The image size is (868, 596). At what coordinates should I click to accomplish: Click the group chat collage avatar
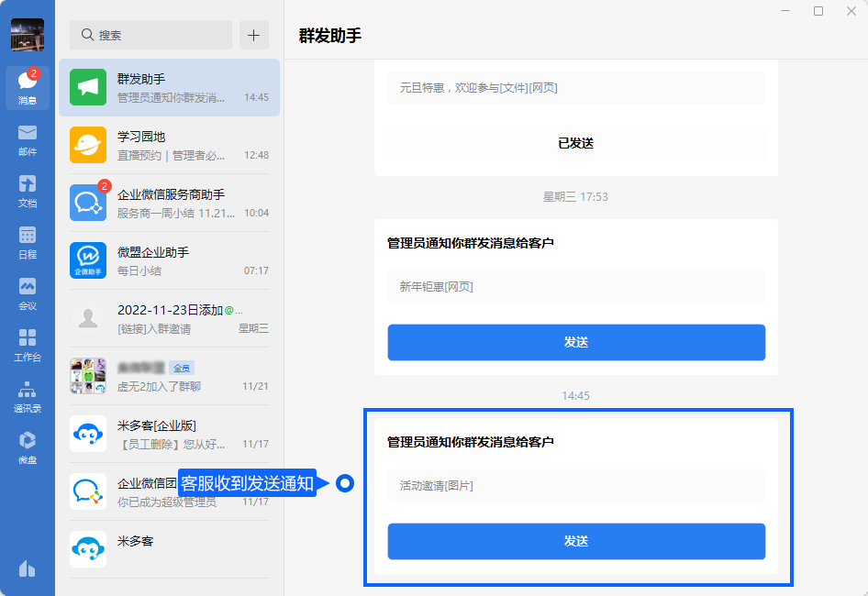pos(88,376)
